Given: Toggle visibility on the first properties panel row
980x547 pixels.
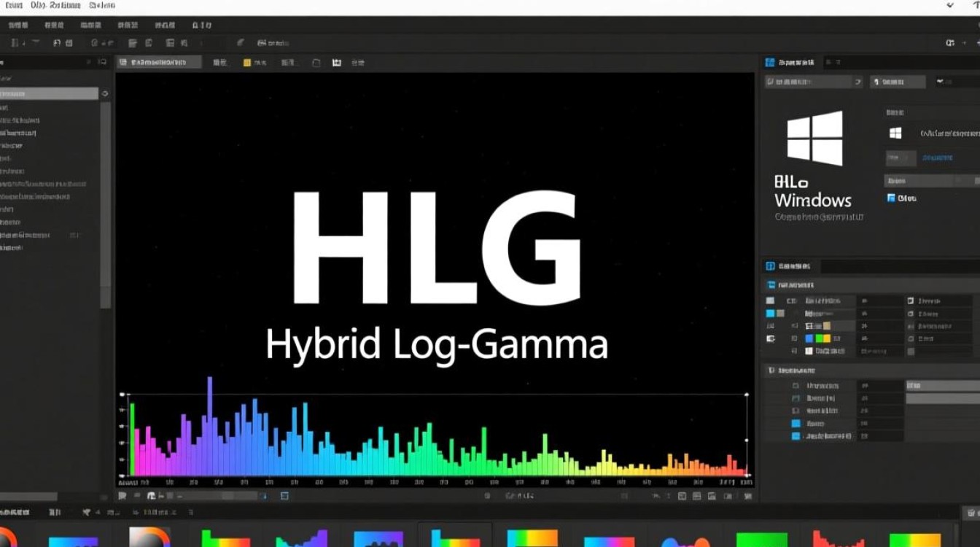Looking at the screenshot, I should [x=770, y=300].
